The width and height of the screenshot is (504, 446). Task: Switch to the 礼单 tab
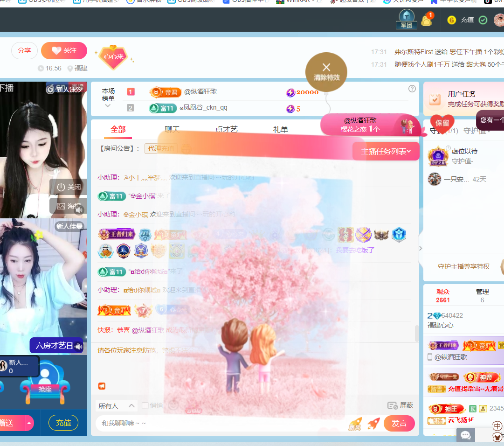pos(280,130)
